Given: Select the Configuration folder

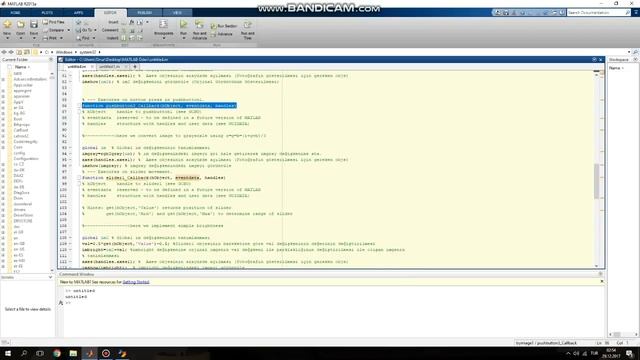Looking at the screenshot, I should point(26,159).
